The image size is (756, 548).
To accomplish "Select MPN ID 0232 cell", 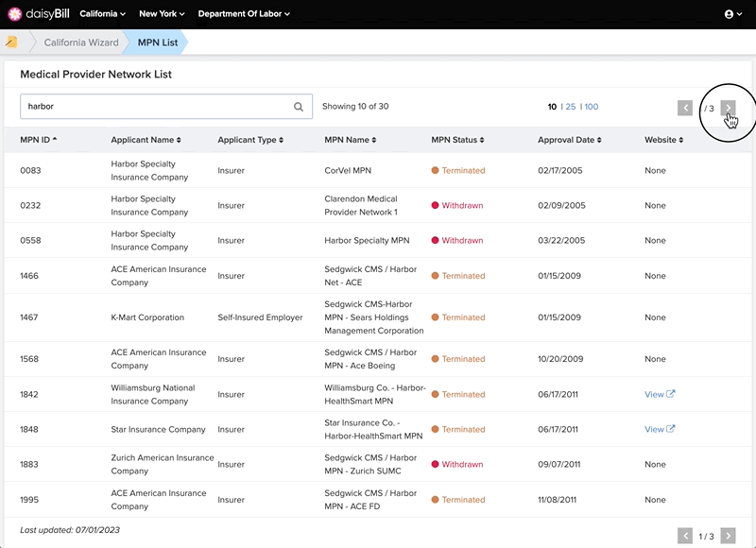I will click(x=30, y=205).
